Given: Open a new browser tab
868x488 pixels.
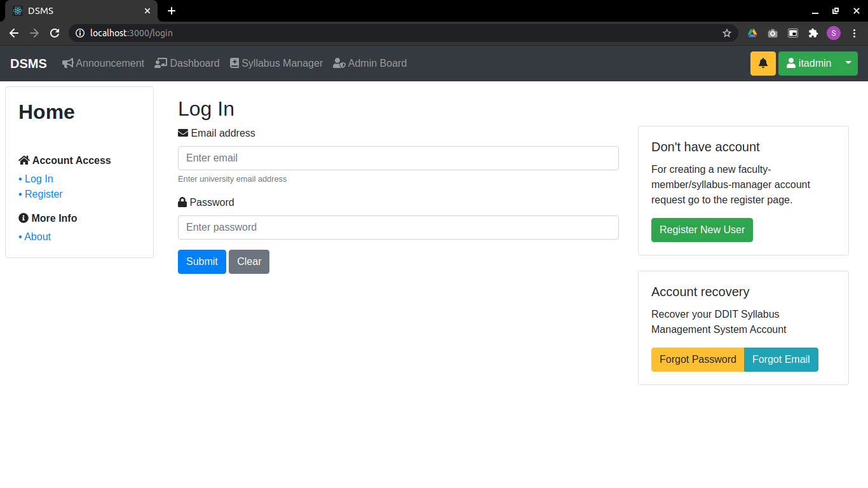Looking at the screenshot, I should coord(171,11).
